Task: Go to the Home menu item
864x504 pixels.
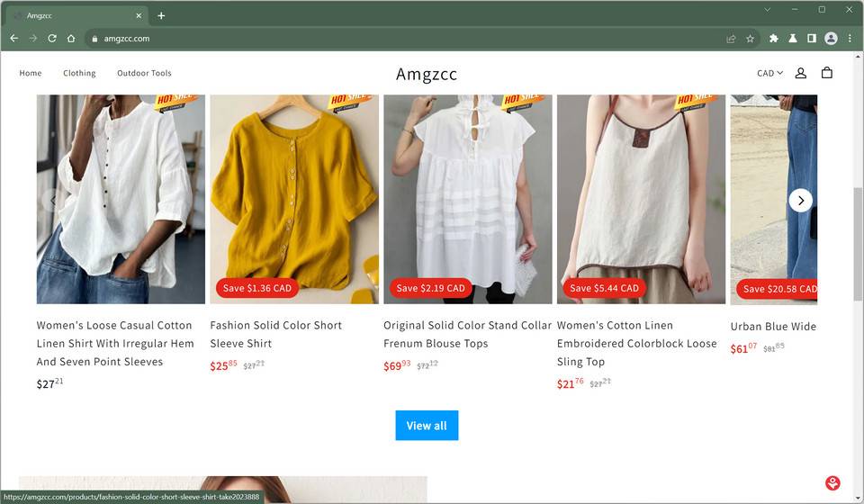Action: tap(31, 73)
